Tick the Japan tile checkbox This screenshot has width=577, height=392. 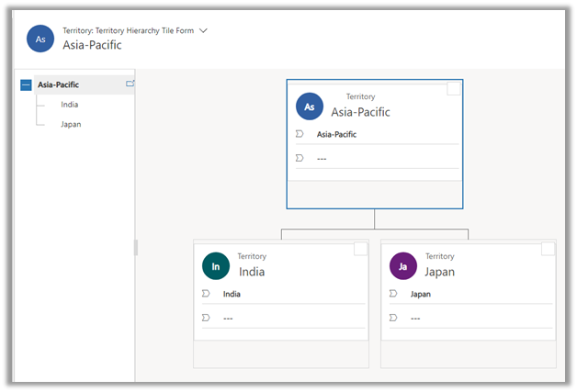(x=548, y=249)
